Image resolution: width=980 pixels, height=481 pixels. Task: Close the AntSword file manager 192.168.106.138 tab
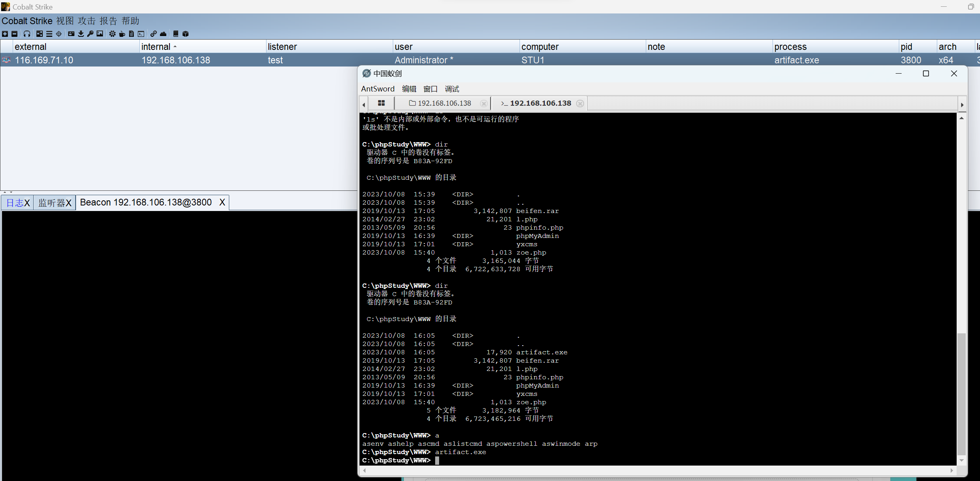(483, 103)
